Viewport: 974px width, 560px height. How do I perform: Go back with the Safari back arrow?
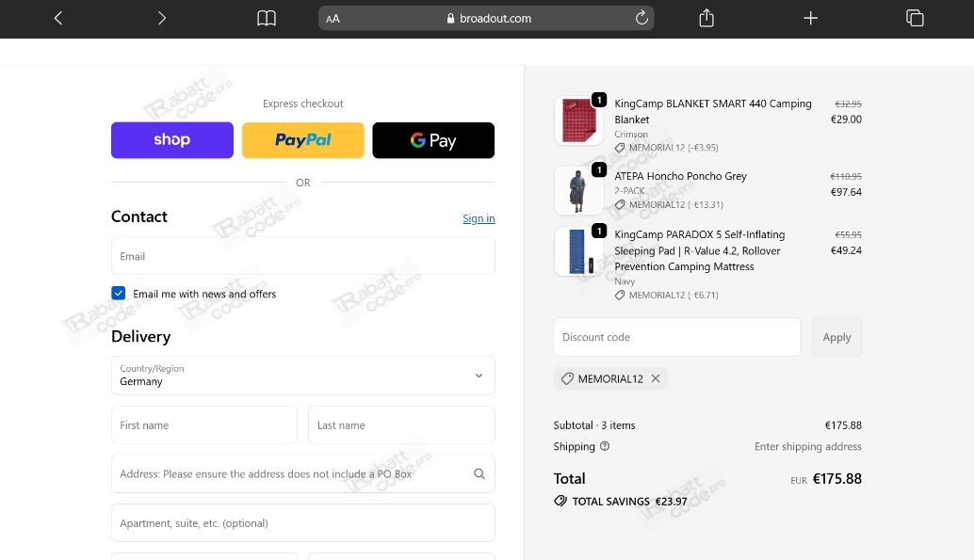click(x=58, y=18)
